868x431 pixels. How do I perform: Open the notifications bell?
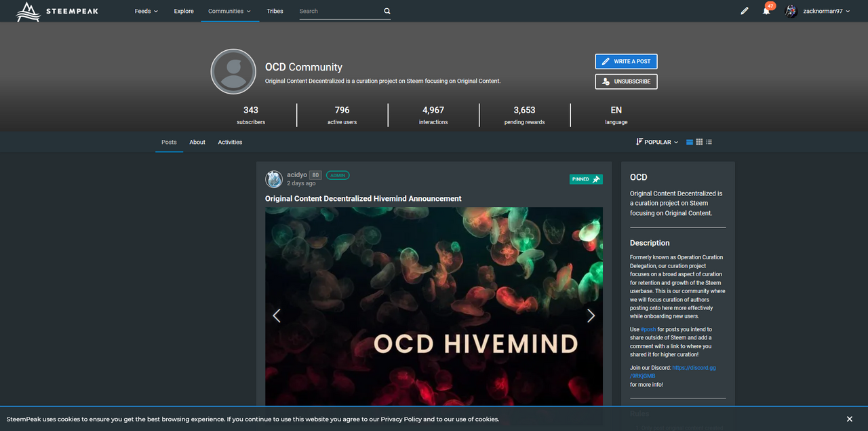[x=766, y=11]
